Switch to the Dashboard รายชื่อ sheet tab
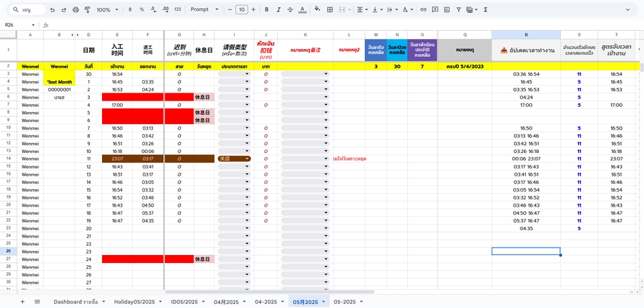Image resolution: width=644 pixels, height=308 pixels. point(76,302)
